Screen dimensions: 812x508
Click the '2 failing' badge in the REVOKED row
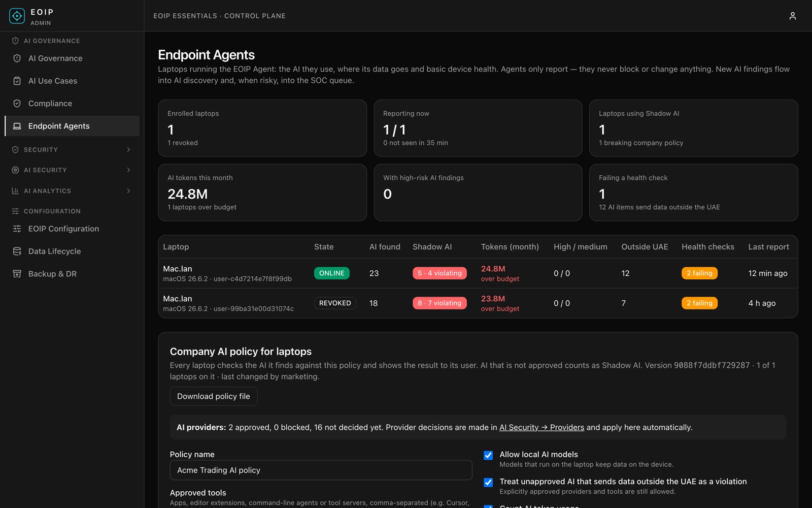(x=699, y=303)
